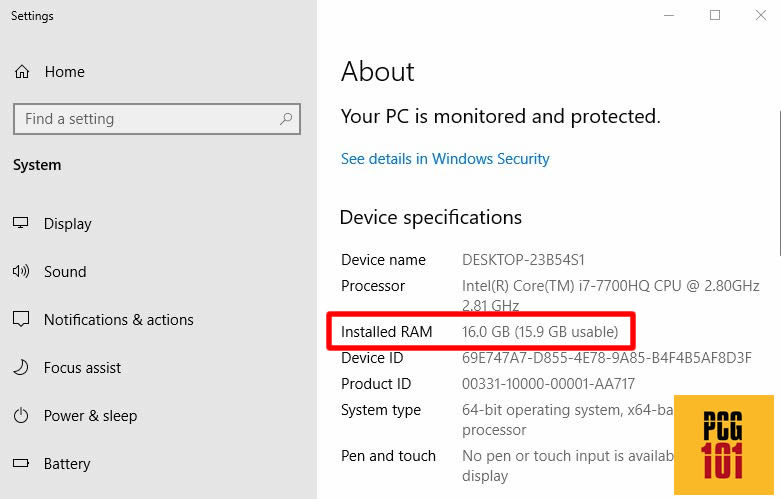Click the Installed RAM value text

tap(540, 332)
